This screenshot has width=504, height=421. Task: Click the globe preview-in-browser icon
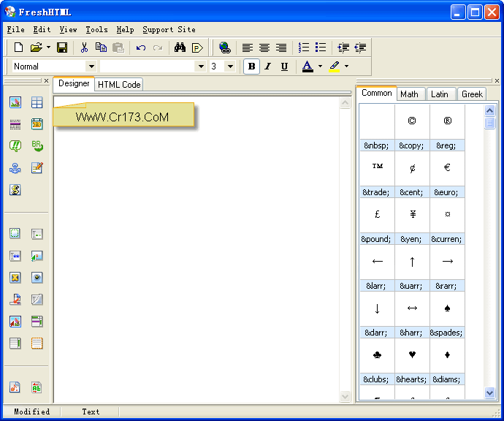tap(225, 48)
